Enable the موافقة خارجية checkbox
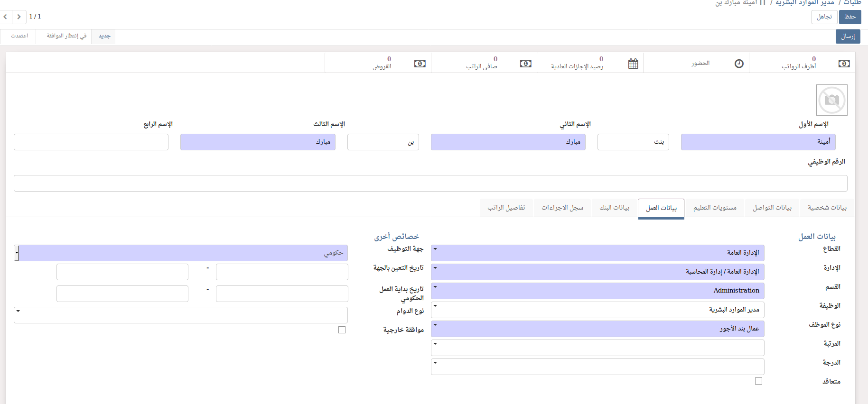The height and width of the screenshot is (404, 868). click(342, 330)
